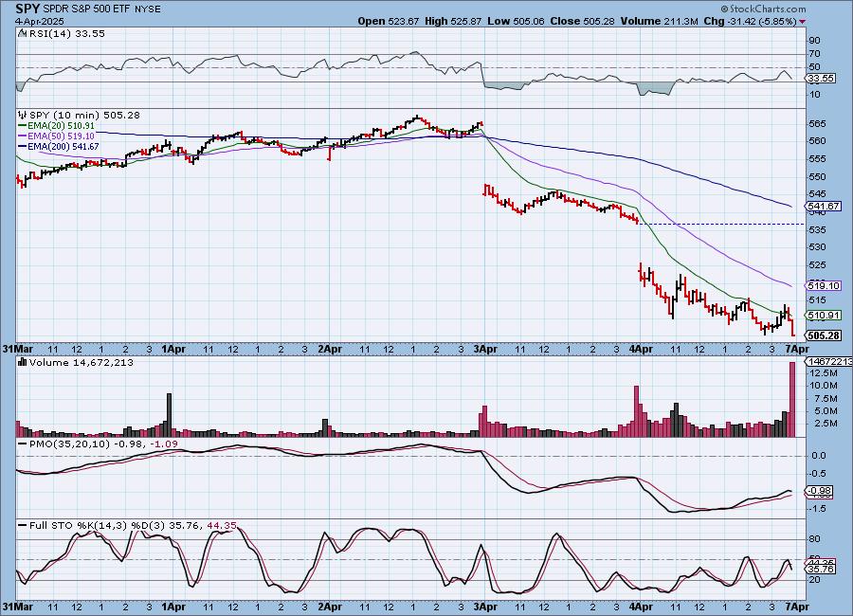The height and width of the screenshot is (616, 853).
Task: Click the SPY ticker symbol in header
Action: click(27, 9)
